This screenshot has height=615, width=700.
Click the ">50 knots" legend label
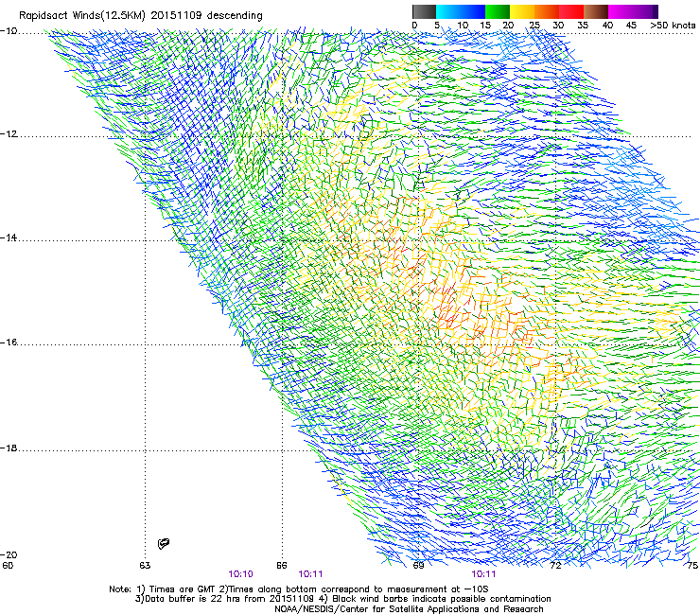tap(673, 25)
